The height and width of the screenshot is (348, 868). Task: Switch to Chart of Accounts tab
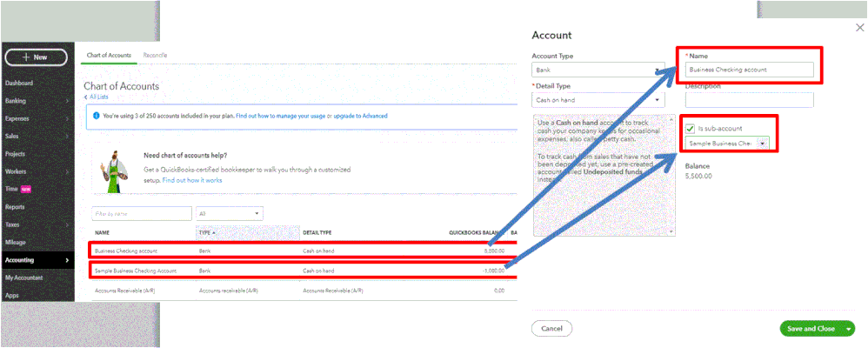point(109,56)
